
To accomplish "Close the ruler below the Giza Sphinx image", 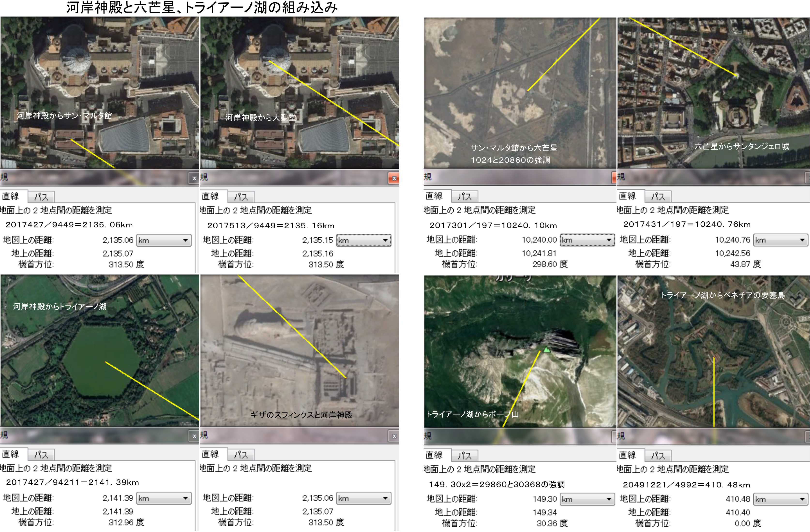I will [394, 436].
